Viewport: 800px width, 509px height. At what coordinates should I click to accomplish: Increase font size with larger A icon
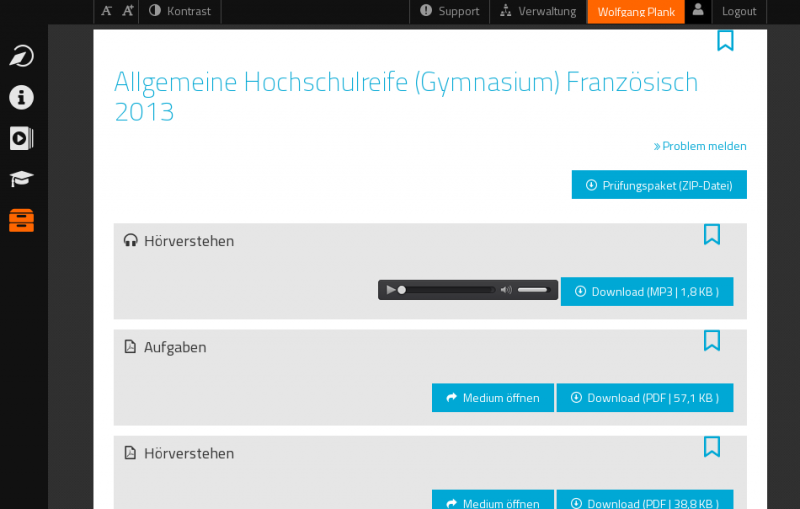click(x=128, y=11)
